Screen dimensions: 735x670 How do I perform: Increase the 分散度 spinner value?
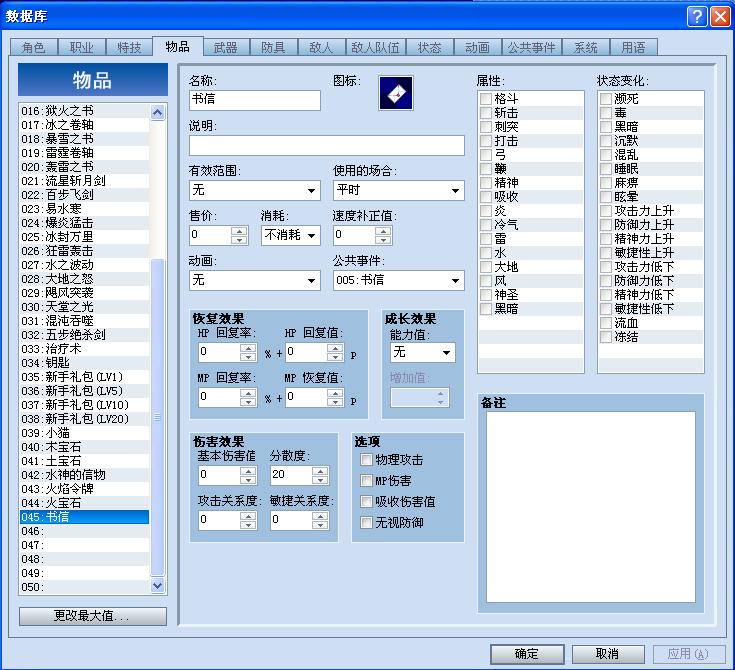tap(320, 471)
